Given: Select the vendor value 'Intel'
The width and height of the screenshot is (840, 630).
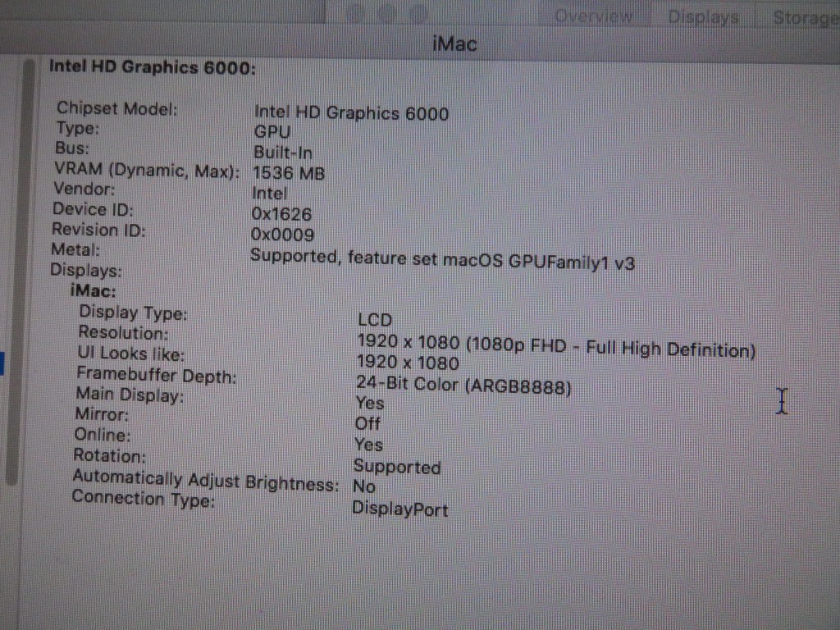Looking at the screenshot, I should 269,194.
